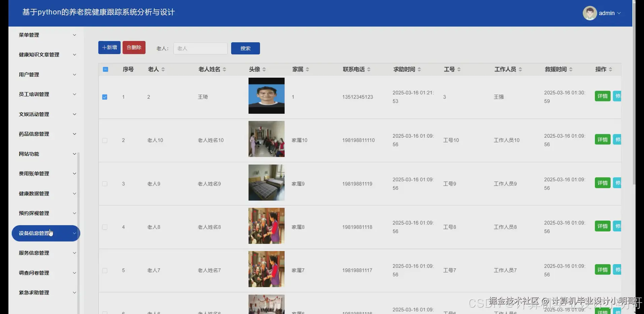The height and width of the screenshot is (314, 644).
Task: Click the highlighted 设备信息管理 menu item
Action: point(46,233)
